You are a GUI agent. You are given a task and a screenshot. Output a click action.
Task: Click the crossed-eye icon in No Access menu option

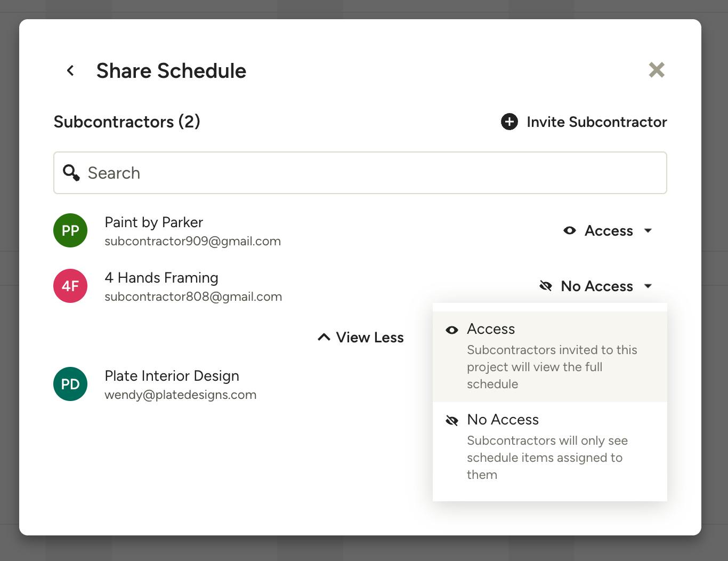pyautogui.click(x=451, y=421)
